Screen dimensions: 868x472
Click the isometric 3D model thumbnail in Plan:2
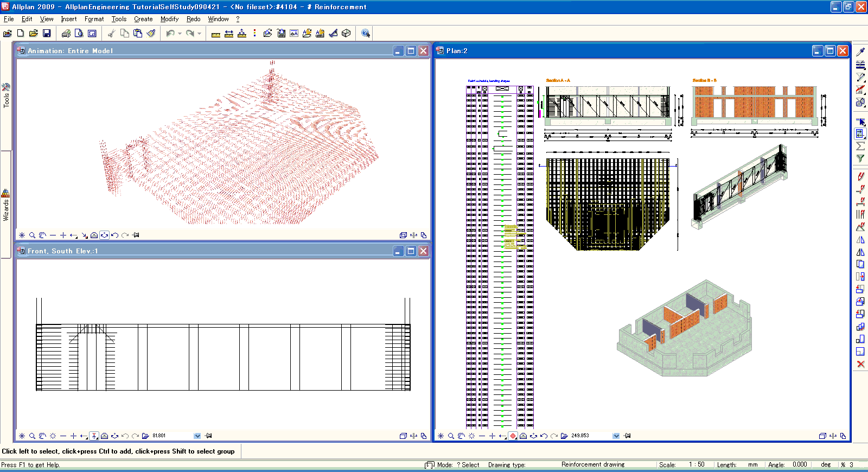[685, 328]
